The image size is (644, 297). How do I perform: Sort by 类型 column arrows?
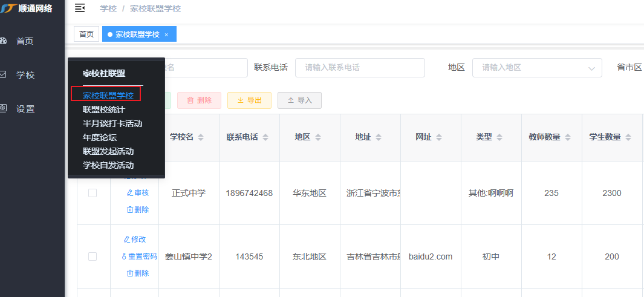499,137
